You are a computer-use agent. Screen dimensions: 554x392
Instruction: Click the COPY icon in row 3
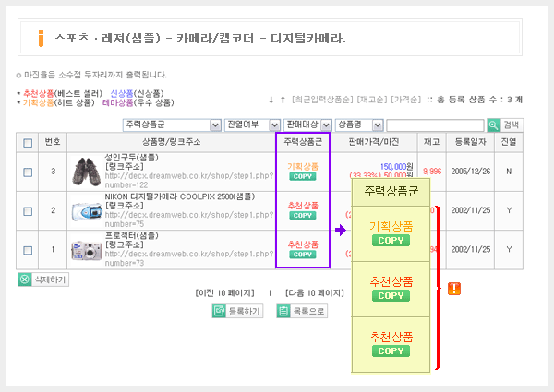pyautogui.click(x=302, y=176)
